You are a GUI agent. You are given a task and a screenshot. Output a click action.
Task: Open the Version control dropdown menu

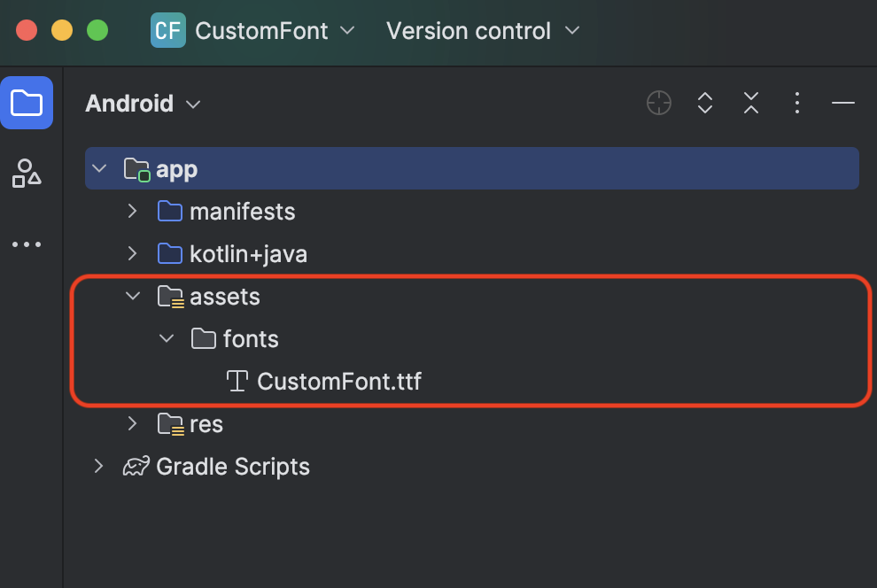(483, 31)
